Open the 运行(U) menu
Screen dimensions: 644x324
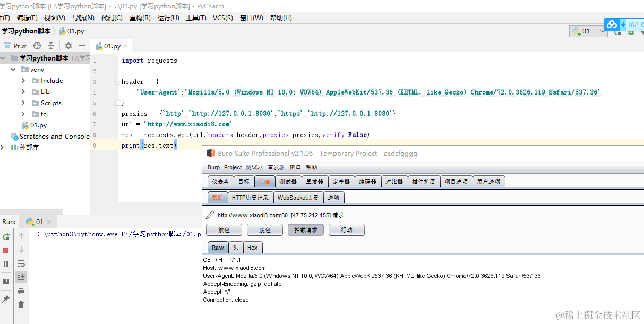(x=168, y=18)
